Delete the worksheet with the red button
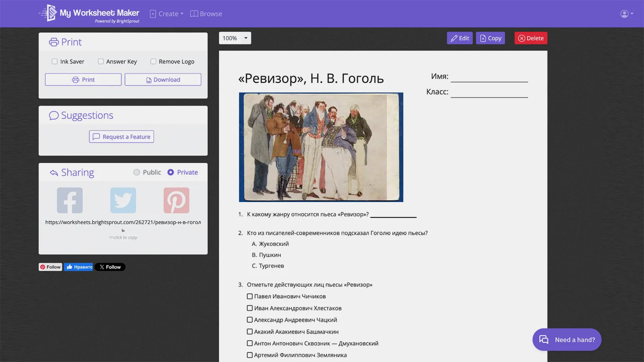Image resolution: width=644 pixels, height=362 pixels. pos(531,38)
